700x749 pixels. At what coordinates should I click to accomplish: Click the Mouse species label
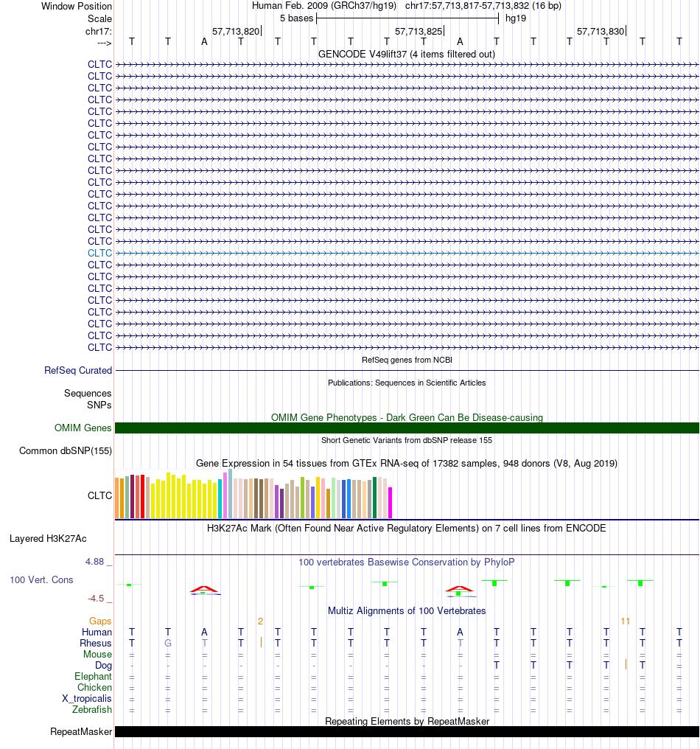[97, 654]
